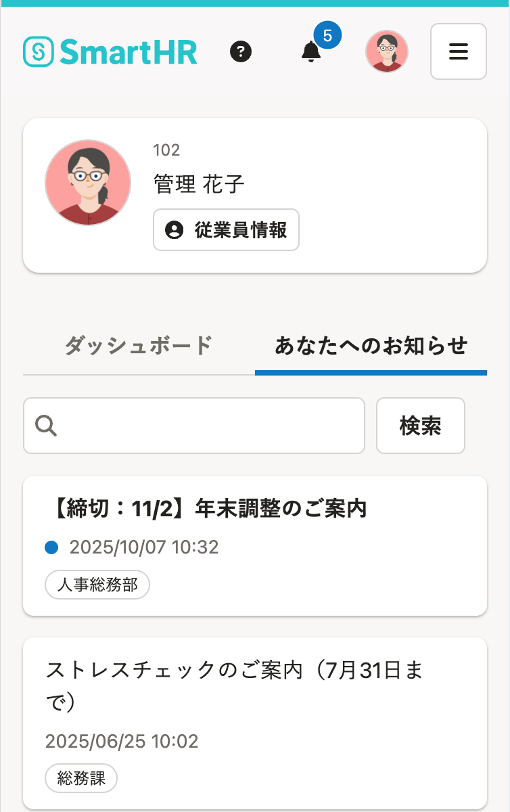Select the あなたへのお知らせ tab

click(x=371, y=346)
